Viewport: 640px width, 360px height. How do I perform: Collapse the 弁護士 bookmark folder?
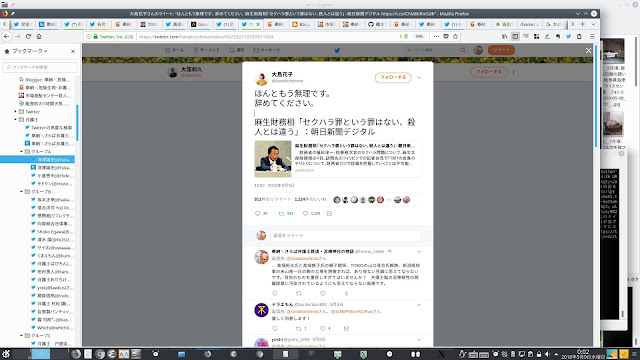pos(16,120)
